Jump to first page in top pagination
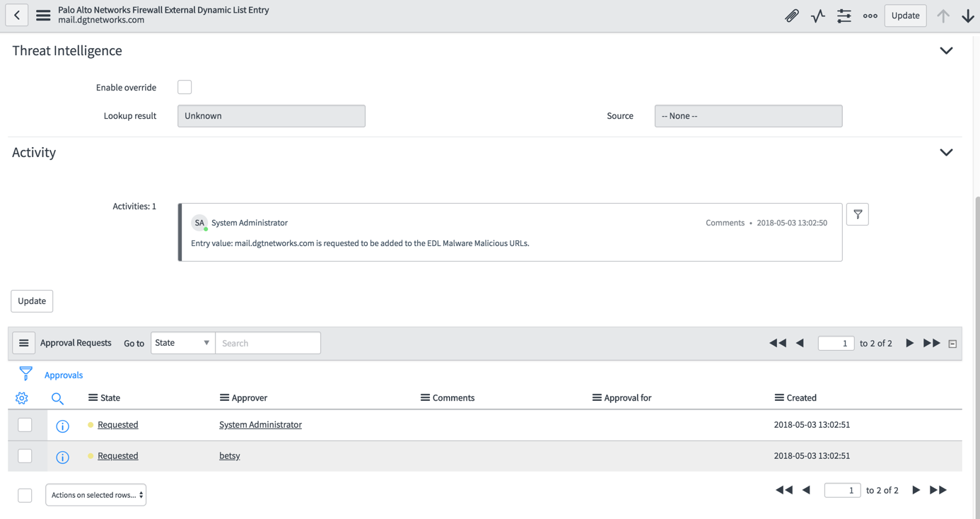980x519 pixels. coord(778,343)
